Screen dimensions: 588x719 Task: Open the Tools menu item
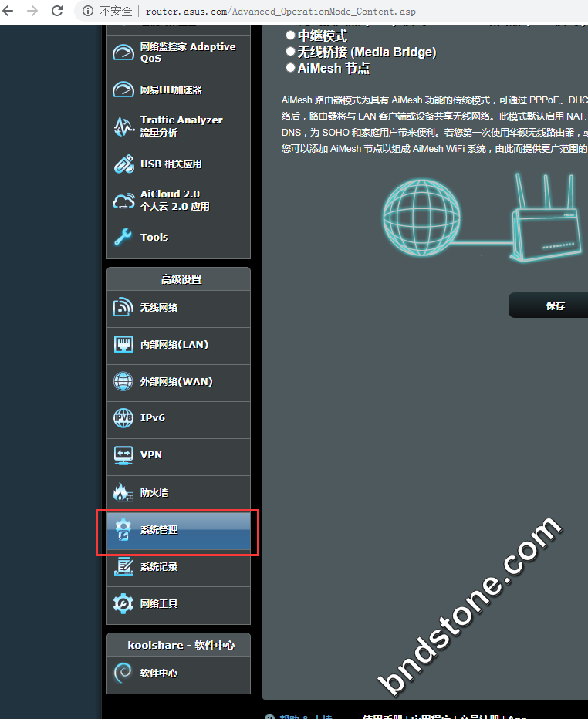[178, 239]
